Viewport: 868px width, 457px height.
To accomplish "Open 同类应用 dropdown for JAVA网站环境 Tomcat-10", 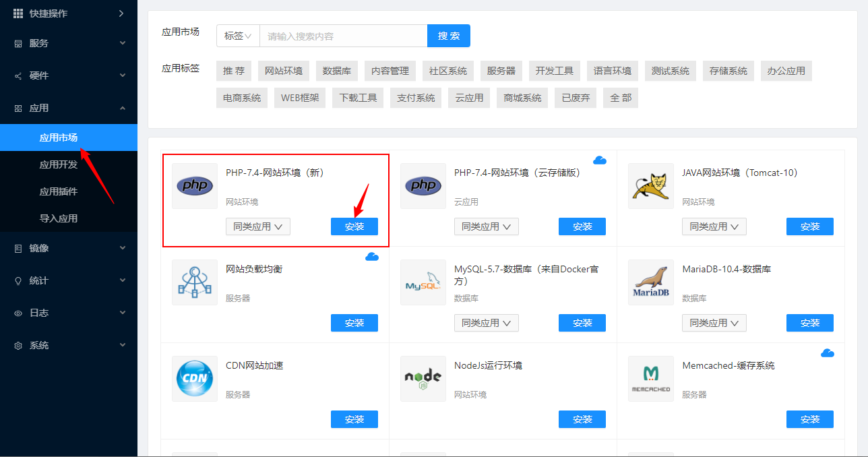I will [714, 226].
